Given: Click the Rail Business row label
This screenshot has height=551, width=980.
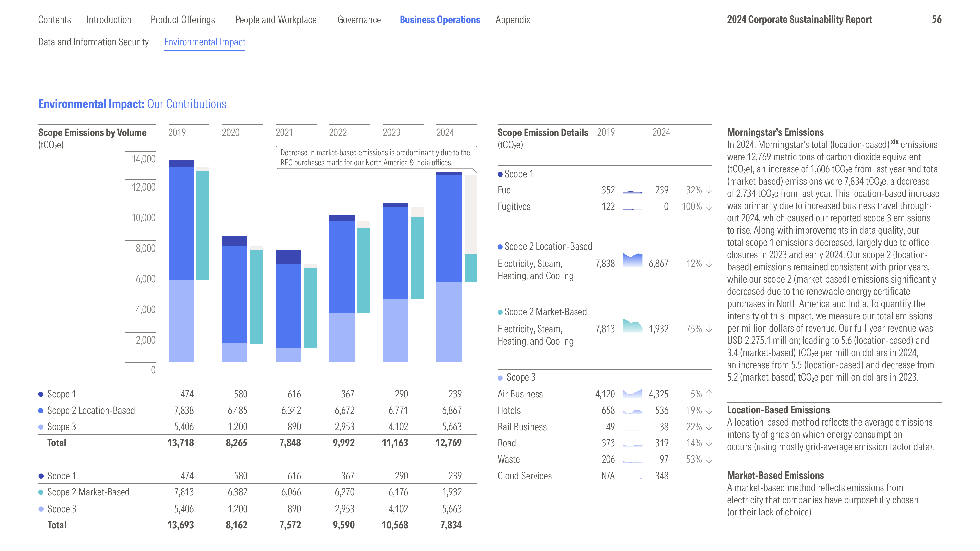Looking at the screenshot, I should point(522,427).
